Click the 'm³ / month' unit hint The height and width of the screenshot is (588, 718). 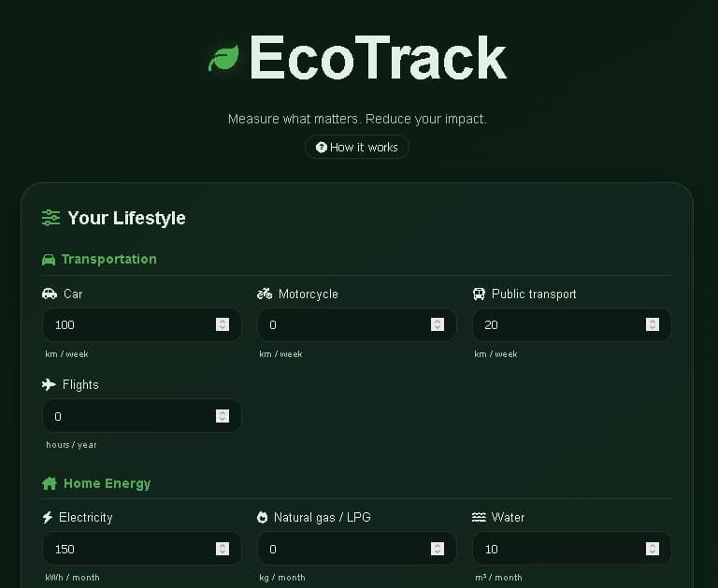click(498, 578)
